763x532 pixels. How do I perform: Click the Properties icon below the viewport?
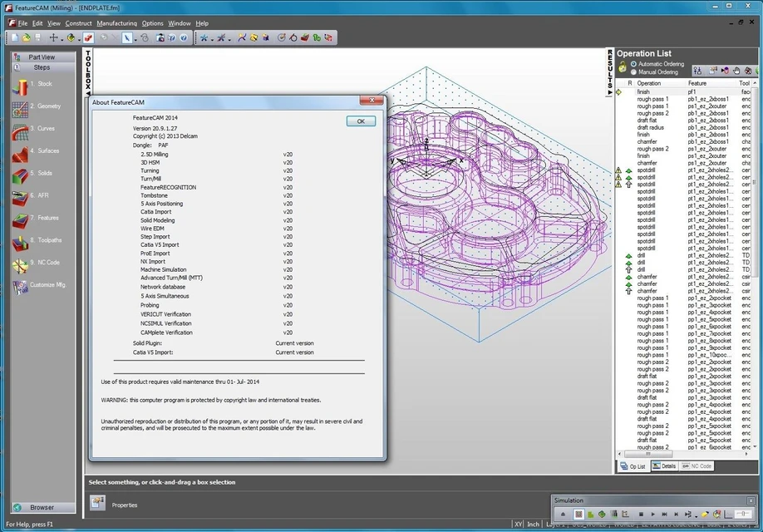[x=98, y=503]
